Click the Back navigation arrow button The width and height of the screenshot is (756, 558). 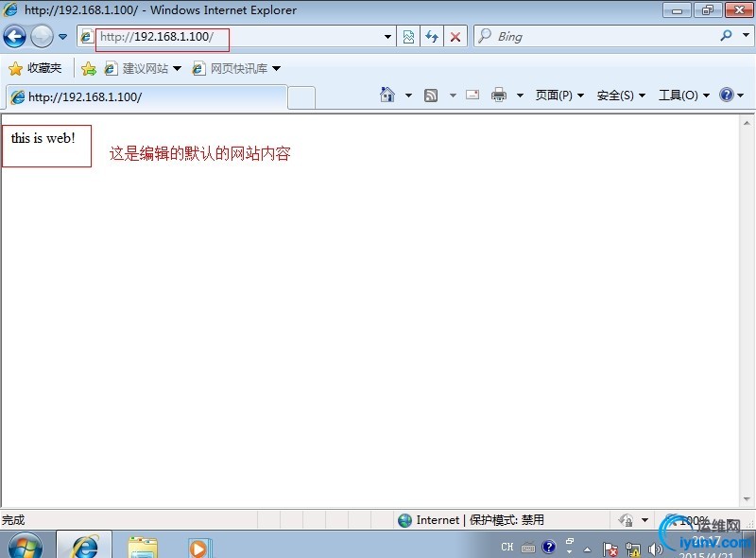click(x=14, y=36)
